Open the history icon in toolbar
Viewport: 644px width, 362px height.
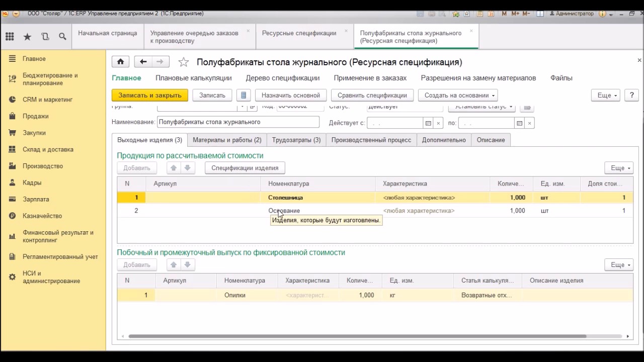pos(45,36)
